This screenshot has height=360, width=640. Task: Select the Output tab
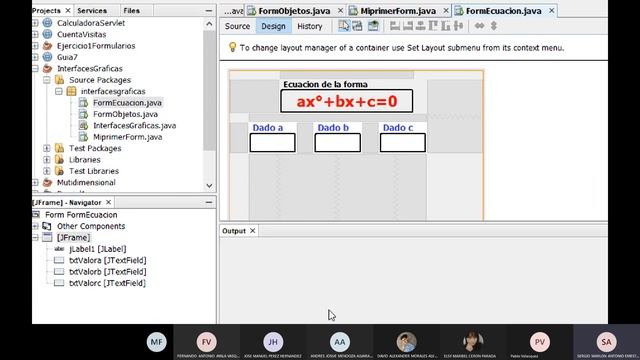[234, 231]
